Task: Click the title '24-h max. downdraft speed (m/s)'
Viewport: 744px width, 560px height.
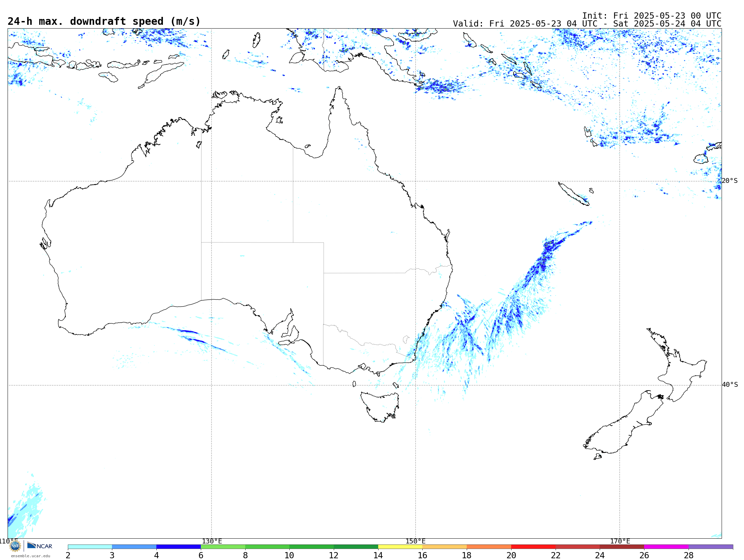Action: pyautogui.click(x=104, y=21)
